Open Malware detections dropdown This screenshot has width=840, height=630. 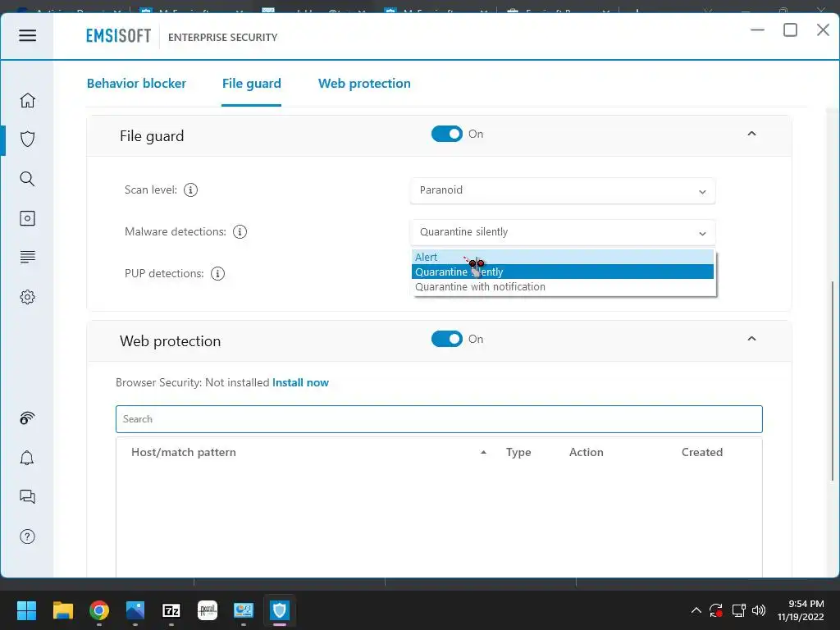[x=563, y=232]
